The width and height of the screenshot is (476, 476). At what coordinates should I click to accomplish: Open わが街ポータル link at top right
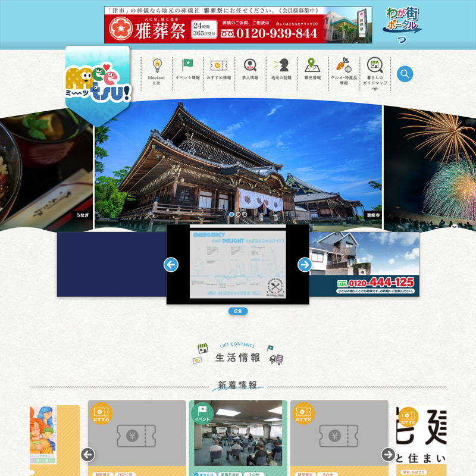point(403,24)
